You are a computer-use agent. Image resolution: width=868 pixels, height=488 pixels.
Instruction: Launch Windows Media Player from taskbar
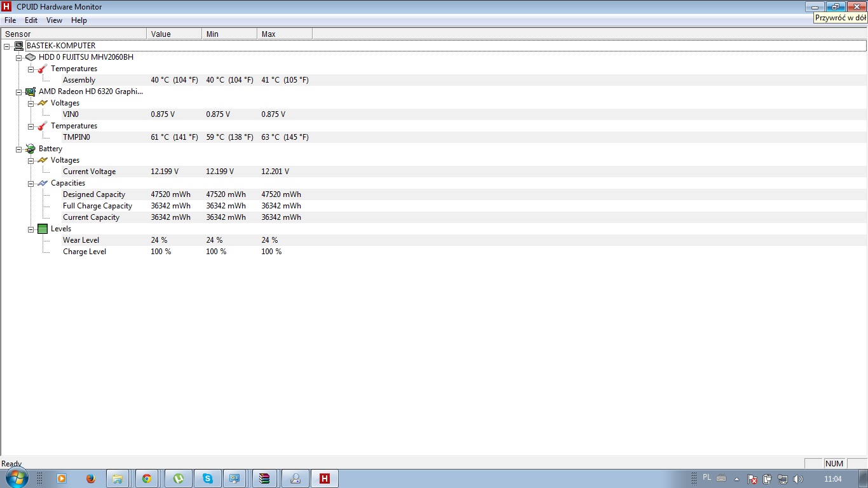(62, 478)
